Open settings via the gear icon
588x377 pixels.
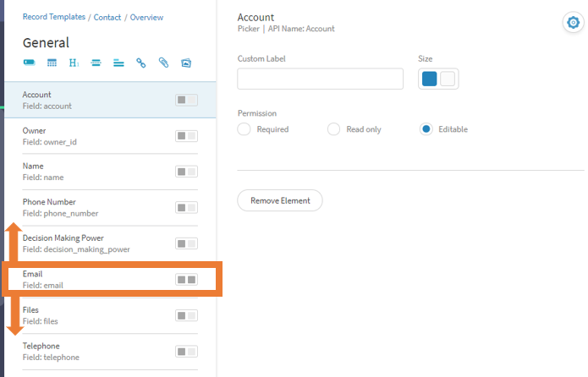pyautogui.click(x=573, y=23)
